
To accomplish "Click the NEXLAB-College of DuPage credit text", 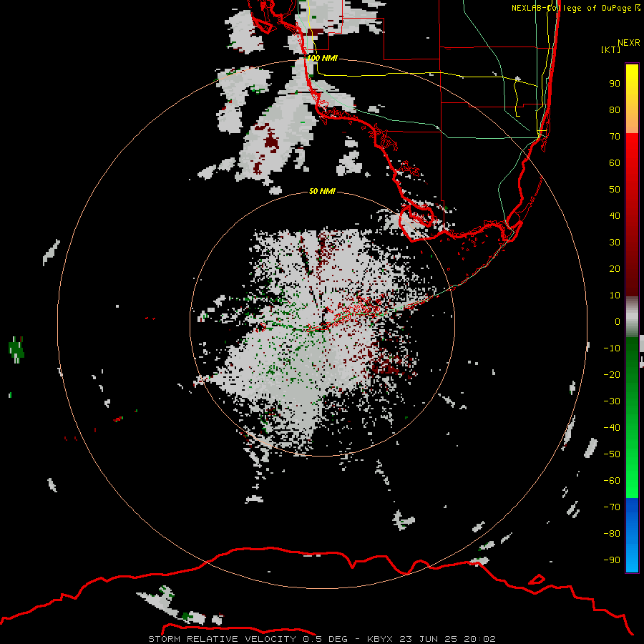I will pyautogui.click(x=575, y=8).
